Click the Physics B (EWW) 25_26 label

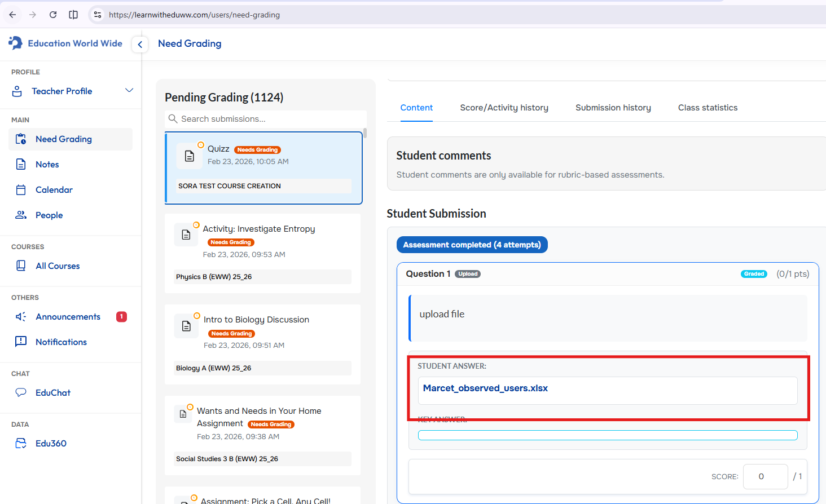click(x=214, y=277)
